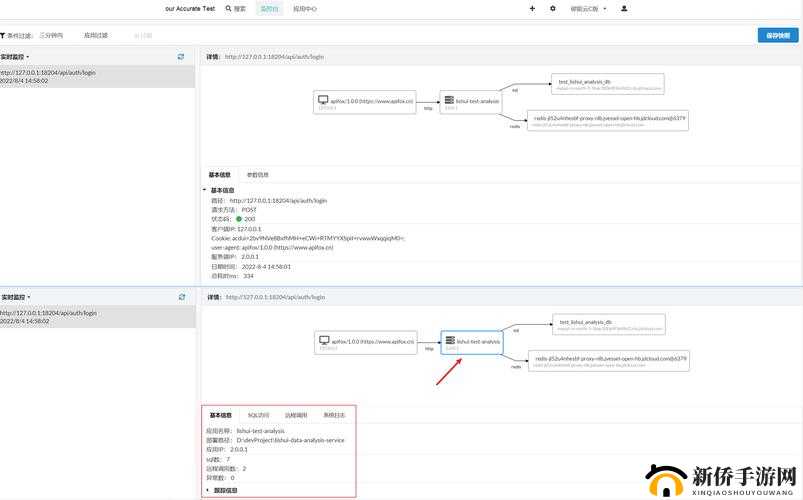Click the blue save snapshot button
This screenshot has width=803, height=500.
pos(777,35)
